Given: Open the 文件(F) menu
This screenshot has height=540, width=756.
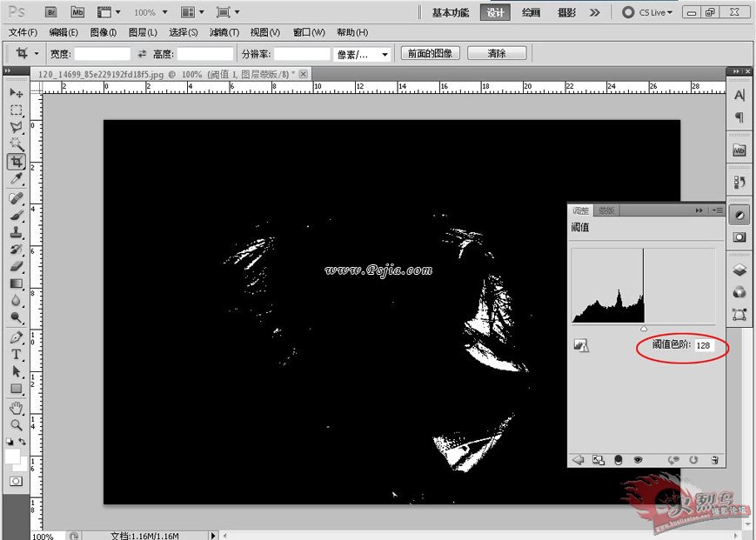Looking at the screenshot, I should (23, 32).
